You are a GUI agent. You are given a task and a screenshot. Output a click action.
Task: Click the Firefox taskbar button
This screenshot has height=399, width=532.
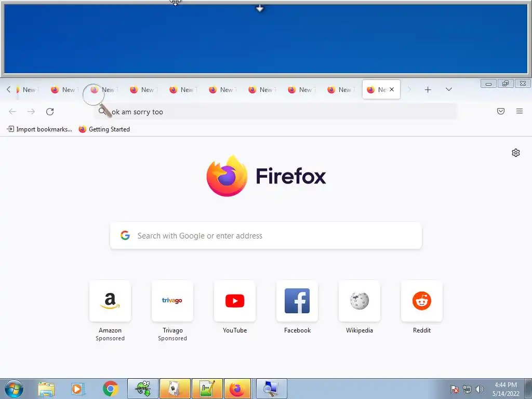pyautogui.click(x=237, y=389)
